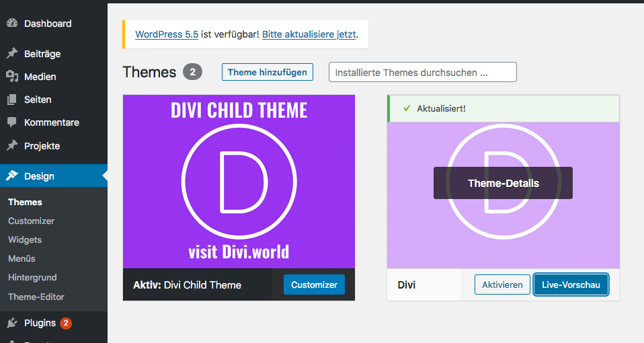
Task: Open the Medien menu item
Action: (53, 77)
